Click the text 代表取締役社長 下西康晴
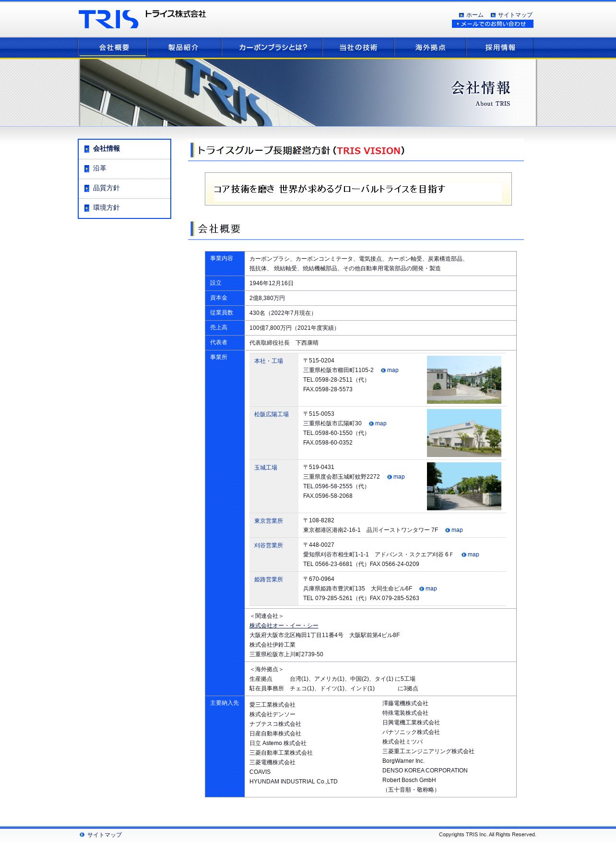Viewport: 616px width, 843px height. 284,343
